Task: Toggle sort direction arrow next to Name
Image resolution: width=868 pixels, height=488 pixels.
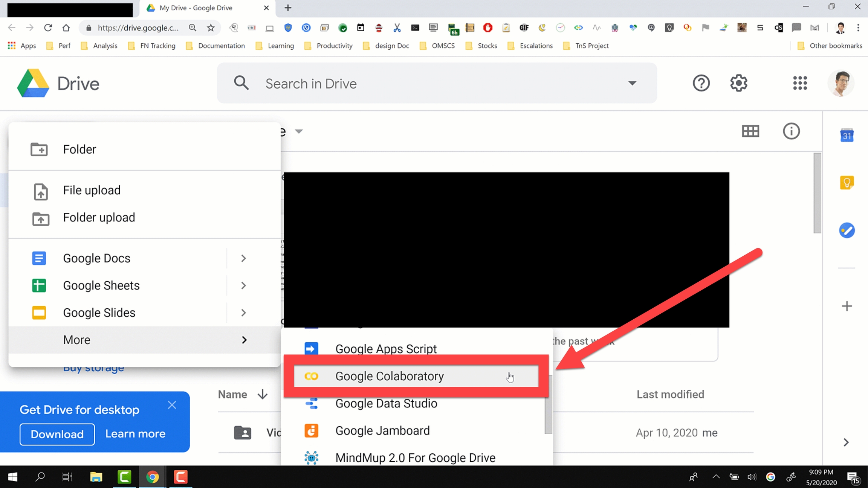Action: [263, 394]
